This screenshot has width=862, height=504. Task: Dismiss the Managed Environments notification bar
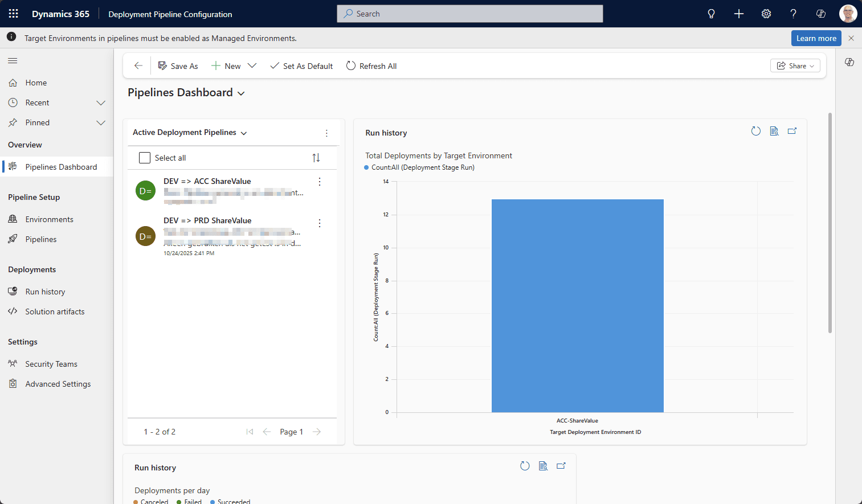[851, 38]
